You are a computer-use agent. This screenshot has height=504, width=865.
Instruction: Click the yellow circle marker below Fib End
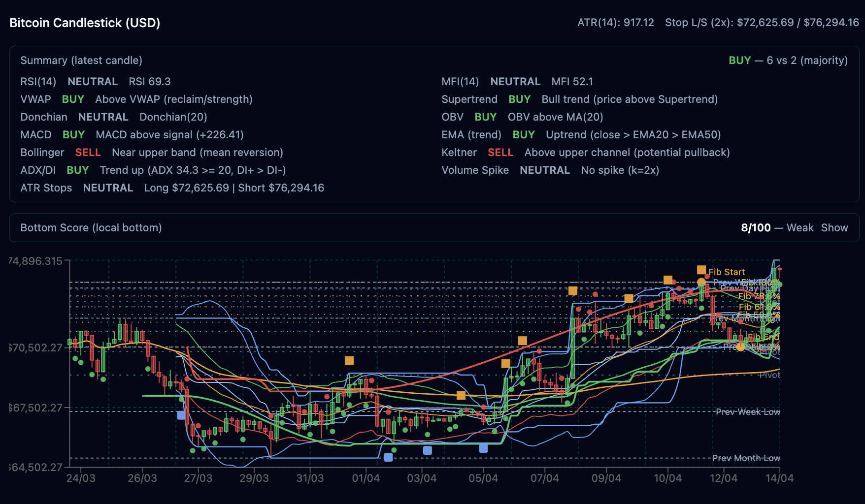[740, 347]
